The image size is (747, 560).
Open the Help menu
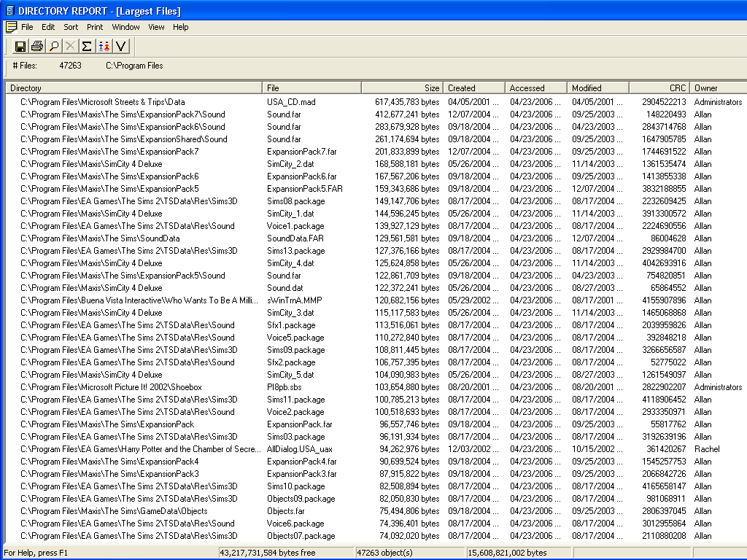(x=181, y=27)
